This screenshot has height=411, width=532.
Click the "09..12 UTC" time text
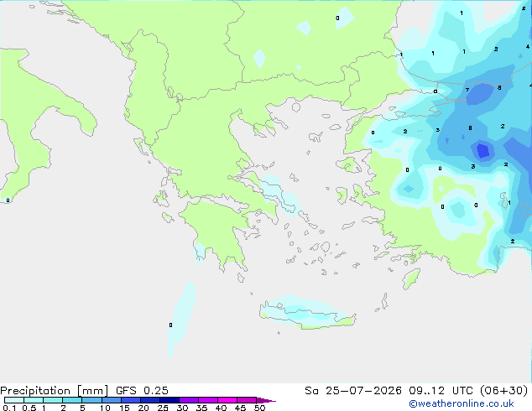(441, 391)
